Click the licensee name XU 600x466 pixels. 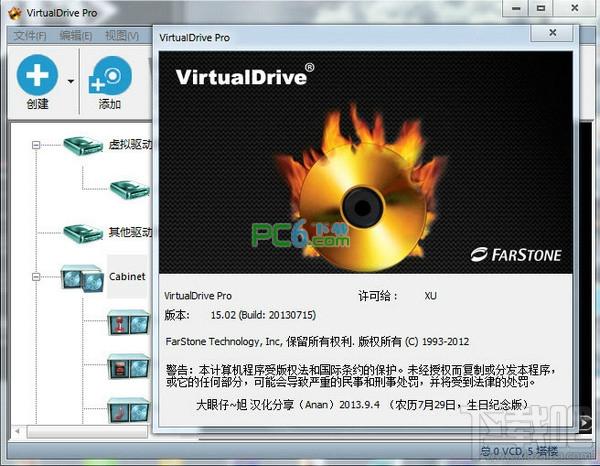pos(430,296)
